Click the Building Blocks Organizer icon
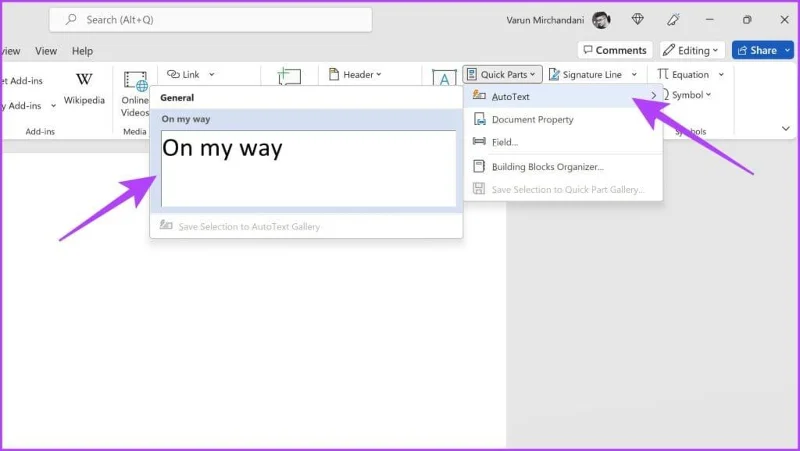The width and height of the screenshot is (800, 451). (x=479, y=166)
